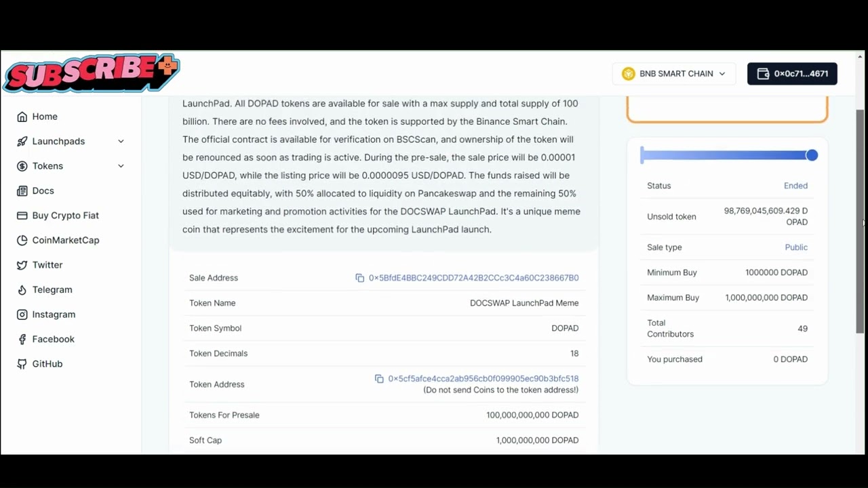Click the Subscribe banner graphic

tap(92, 73)
